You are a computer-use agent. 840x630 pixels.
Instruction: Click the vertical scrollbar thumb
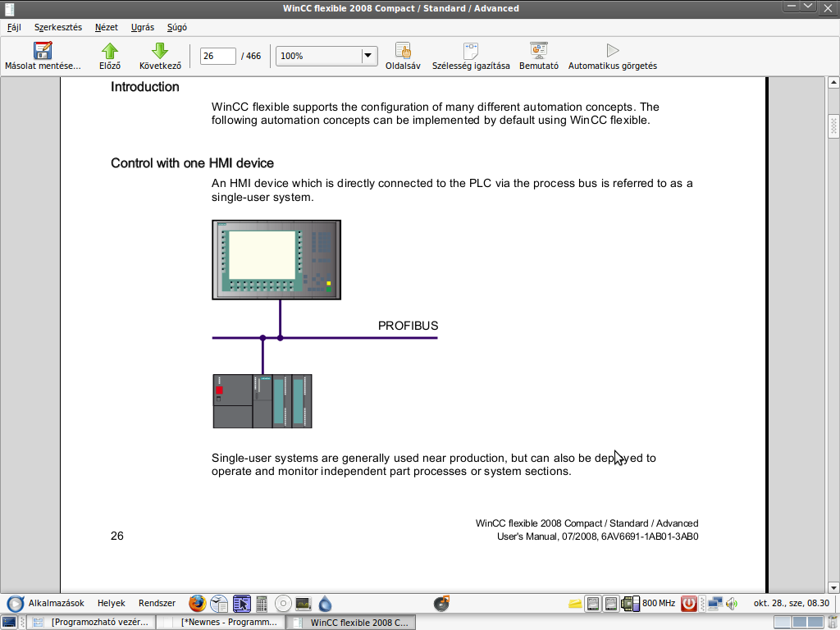pos(833,126)
